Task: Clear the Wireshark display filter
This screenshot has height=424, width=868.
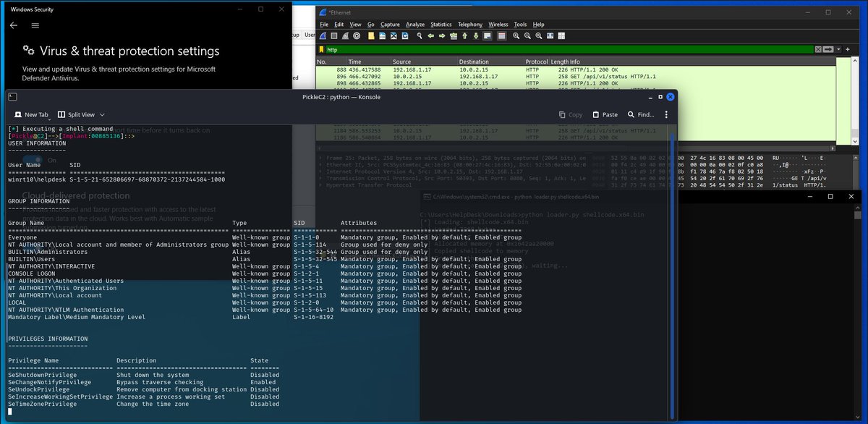Action: 818,49
